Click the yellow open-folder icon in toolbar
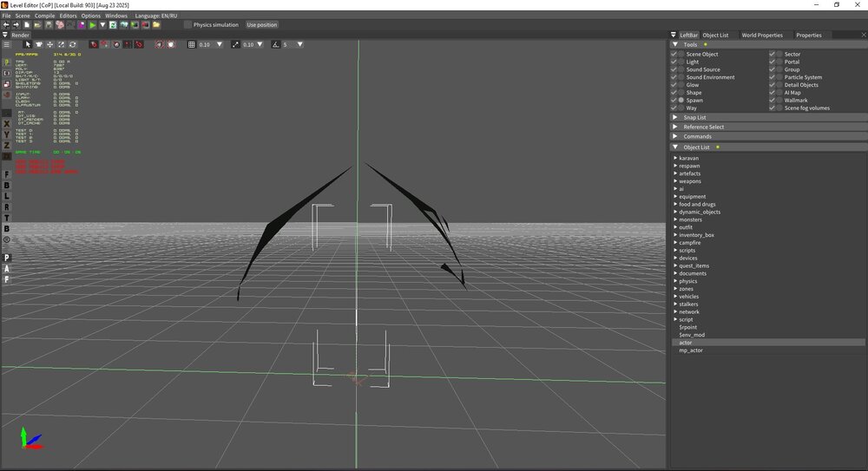This screenshot has width=868, height=471. (156, 25)
